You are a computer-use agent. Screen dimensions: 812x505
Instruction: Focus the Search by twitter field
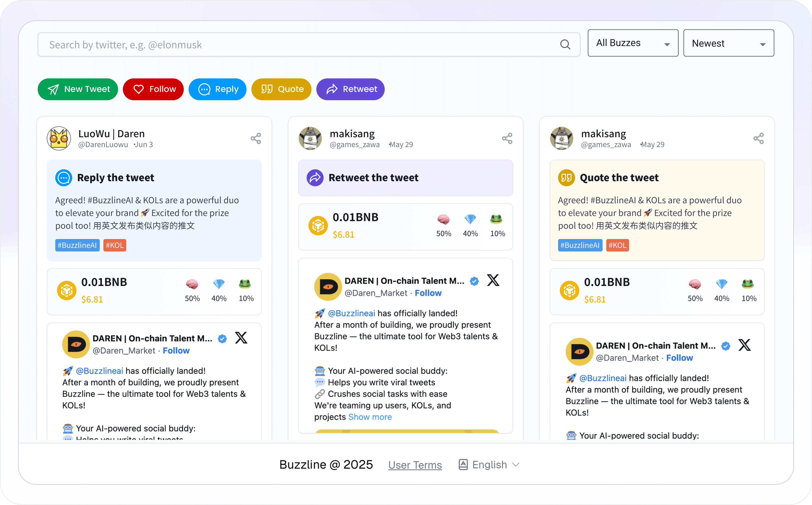click(x=309, y=44)
